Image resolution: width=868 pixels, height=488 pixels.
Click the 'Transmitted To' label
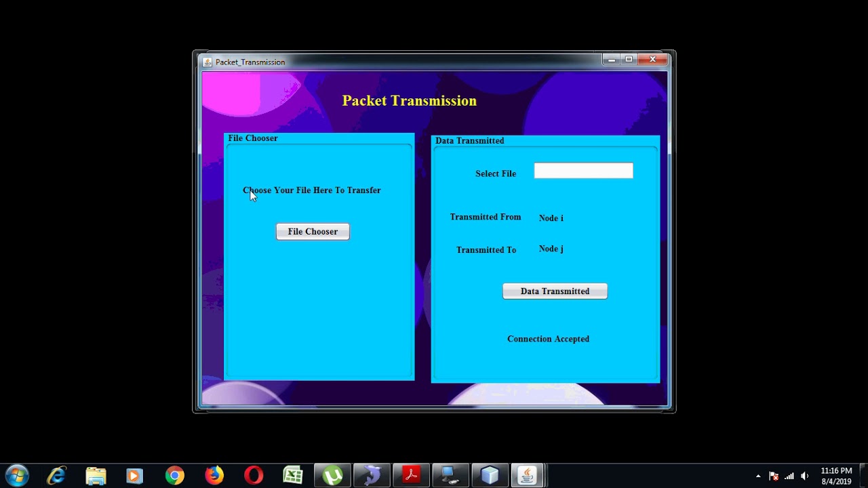[486, 250]
